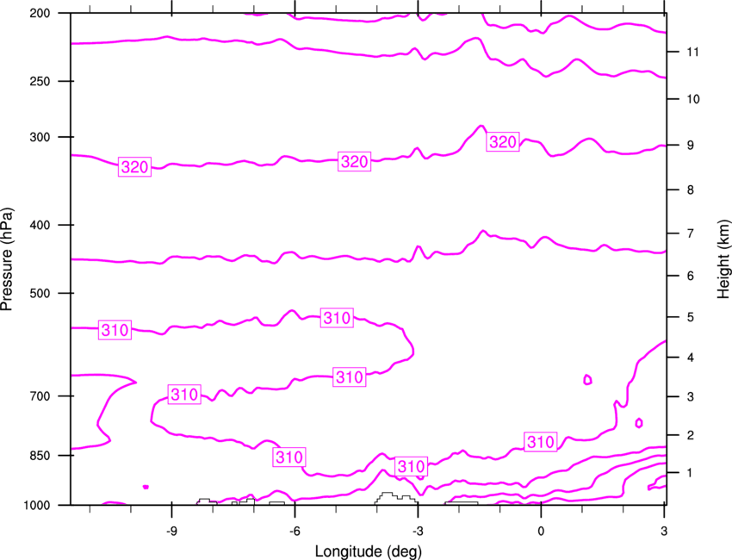This screenshot has width=732, height=560.
Task: Select the 850 pressure tick label
Action: (x=40, y=456)
